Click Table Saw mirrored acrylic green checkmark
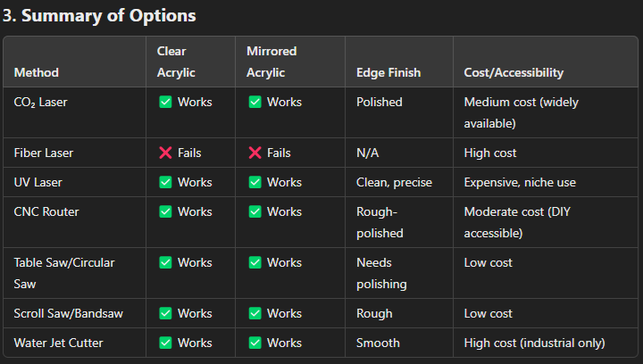Viewport: 643px width, 364px height. [x=255, y=262]
